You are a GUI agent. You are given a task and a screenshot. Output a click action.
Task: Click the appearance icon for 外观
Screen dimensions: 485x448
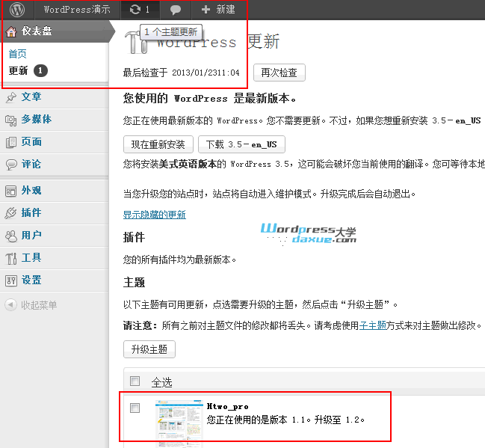(10, 191)
